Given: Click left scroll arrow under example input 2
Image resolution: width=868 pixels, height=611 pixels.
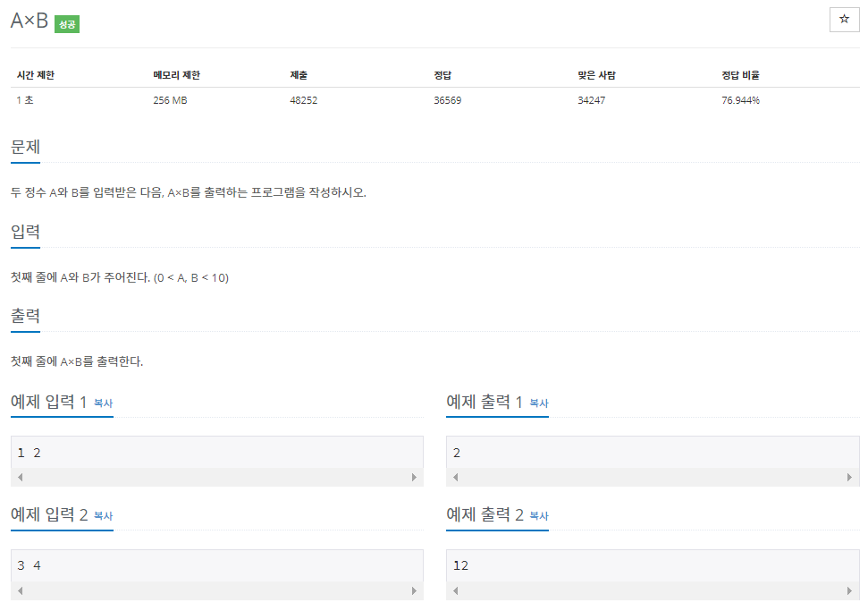Looking at the screenshot, I should coord(20,590).
